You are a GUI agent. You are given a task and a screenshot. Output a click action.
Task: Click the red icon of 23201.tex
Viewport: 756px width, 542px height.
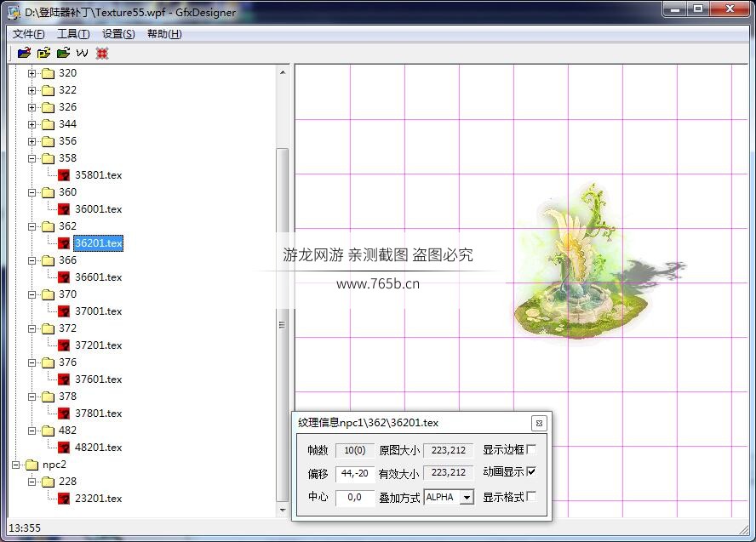pos(64,498)
